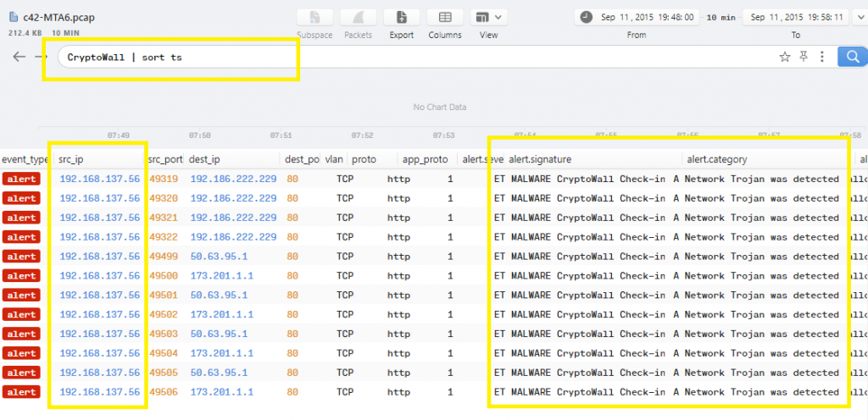Click alert badge in row with port 49506
This screenshot has width=868, height=420.
tap(21, 392)
